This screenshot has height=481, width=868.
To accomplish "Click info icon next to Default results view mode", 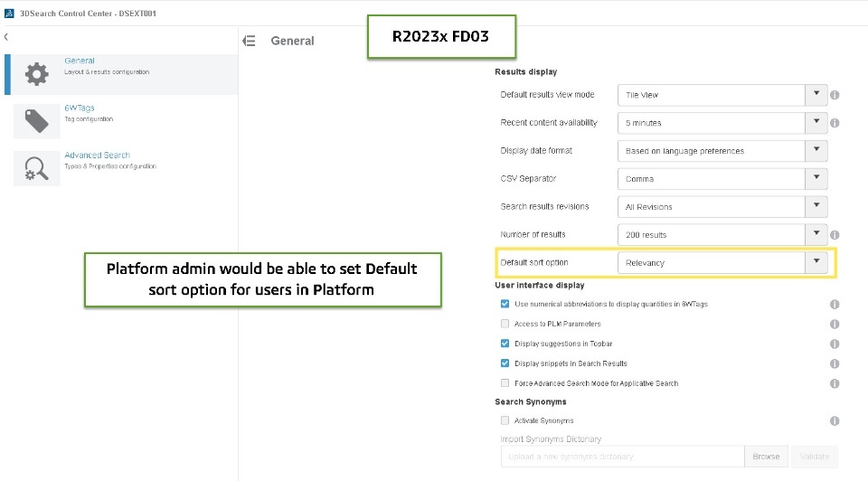I will pyautogui.click(x=835, y=95).
